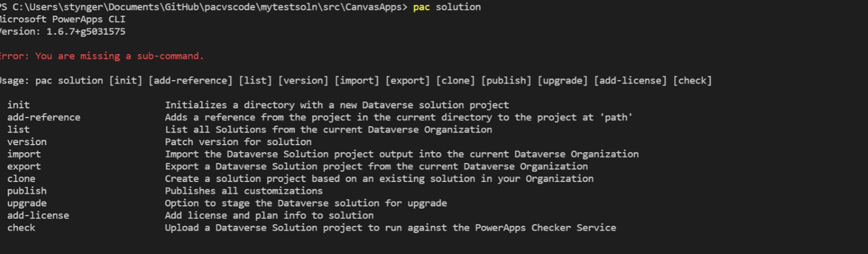Click '[add-license]' in the Usage line
Image resolution: width=868 pixels, height=254 pixels.
631,81
